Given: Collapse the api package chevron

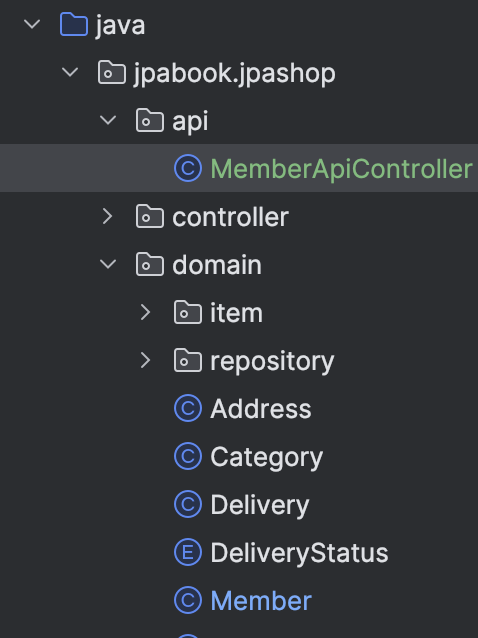Looking at the screenshot, I should pos(108,120).
